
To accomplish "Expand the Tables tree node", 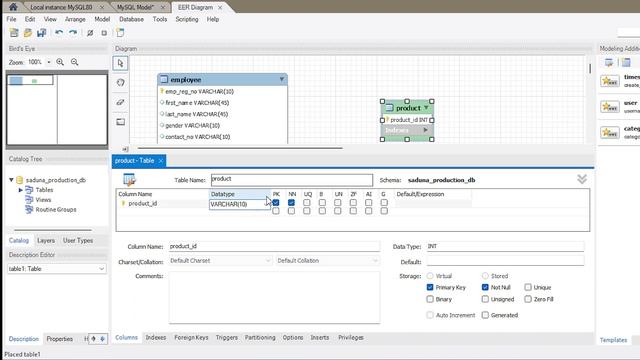I will click(20, 190).
